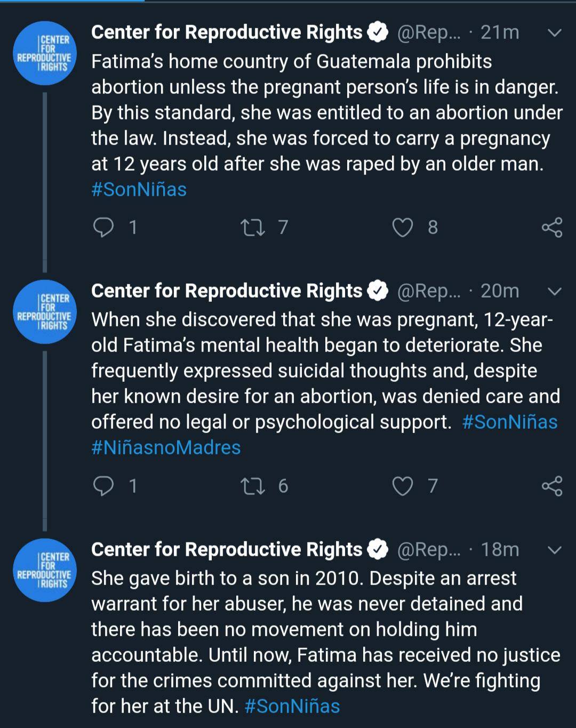This screenshot has height=728, width=576.
Task: Open #SonNiñas hashtag in the third tweet
Action: tap(292, 706)
